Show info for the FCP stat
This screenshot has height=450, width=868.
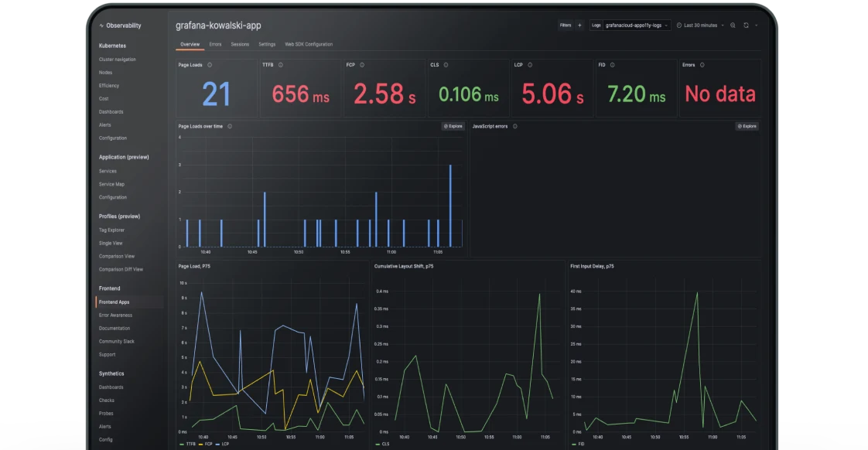click(362, 65)
